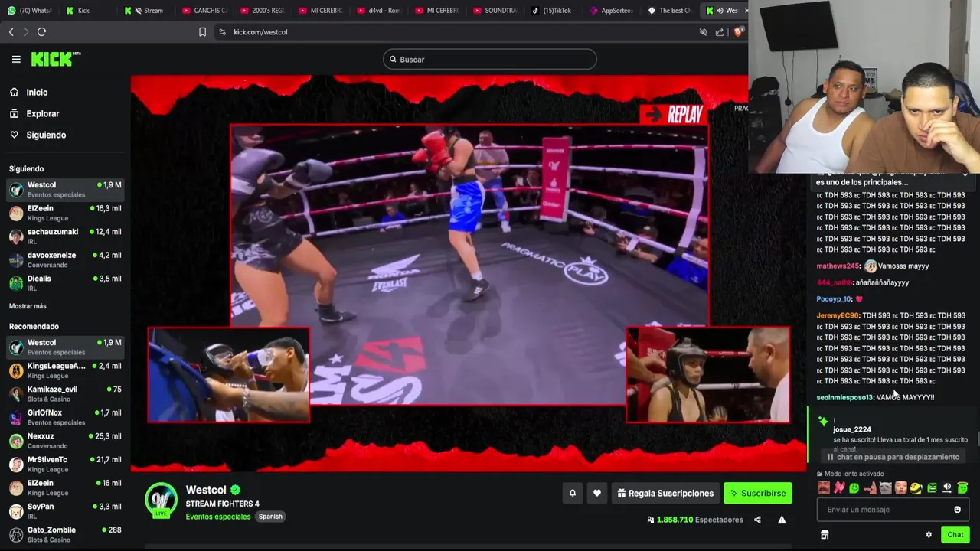The width and height of the screenshot is (980, 551).
Task: Open KingsLeagueA... recommended channel
Action: tap(65, 370)
